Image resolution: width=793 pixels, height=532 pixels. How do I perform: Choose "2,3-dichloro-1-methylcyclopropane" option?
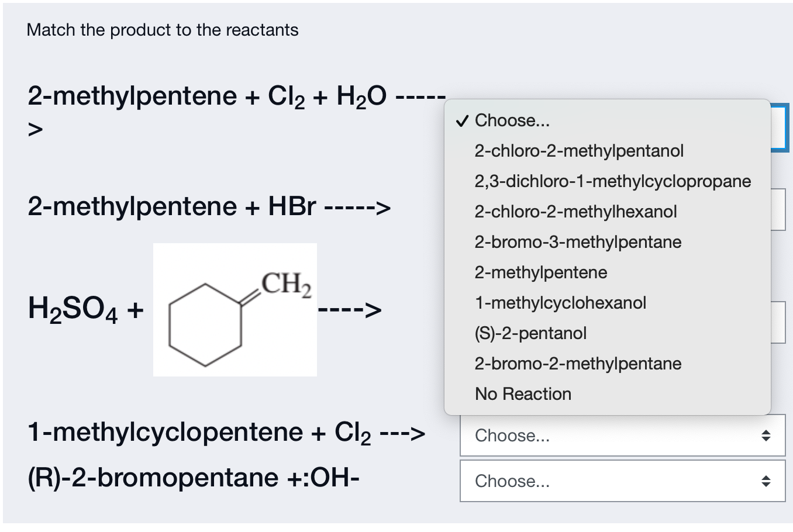(x=612, y=181)
